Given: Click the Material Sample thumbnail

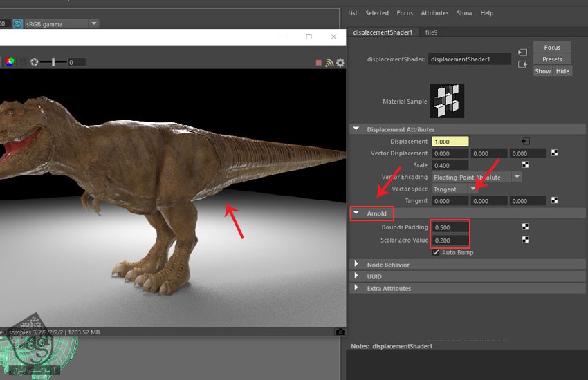Looking at the screenshot, I should click(x=447, y=101).
